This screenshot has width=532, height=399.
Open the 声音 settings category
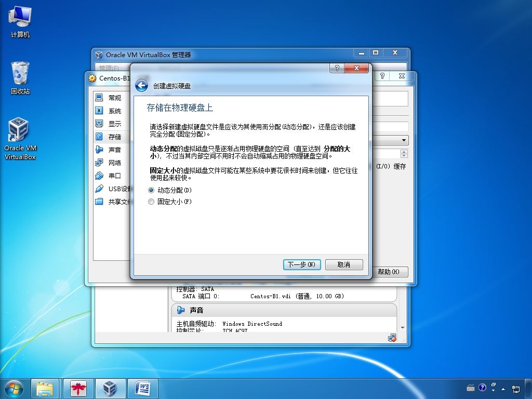(111, 150)
